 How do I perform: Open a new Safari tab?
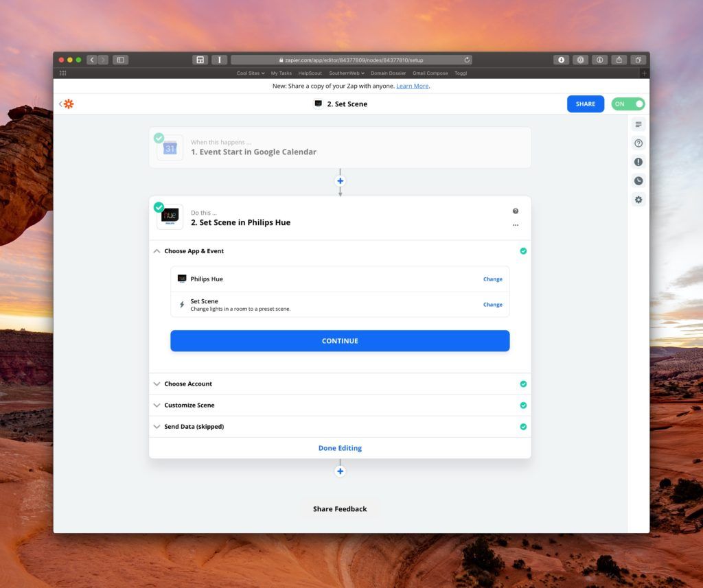[644, 73]
